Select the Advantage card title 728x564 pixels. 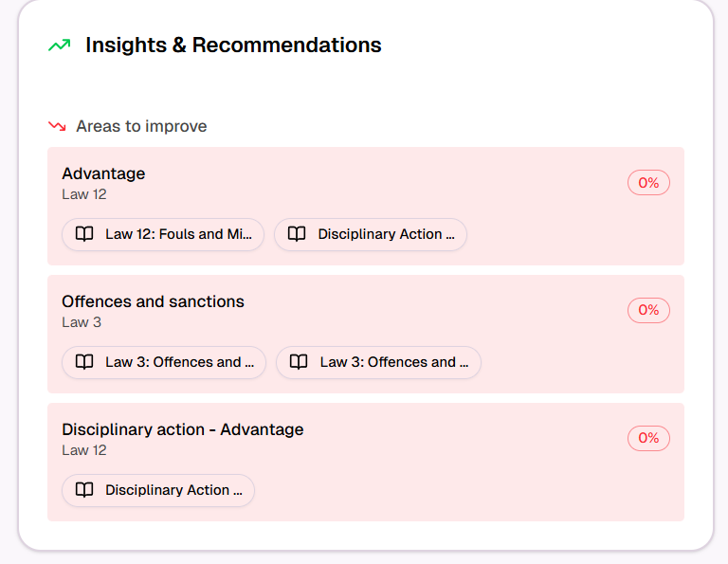point(103,173)
